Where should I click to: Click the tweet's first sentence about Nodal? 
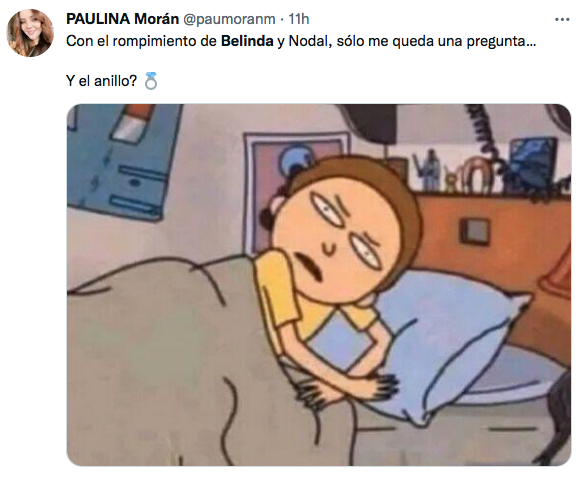point(301,41)
